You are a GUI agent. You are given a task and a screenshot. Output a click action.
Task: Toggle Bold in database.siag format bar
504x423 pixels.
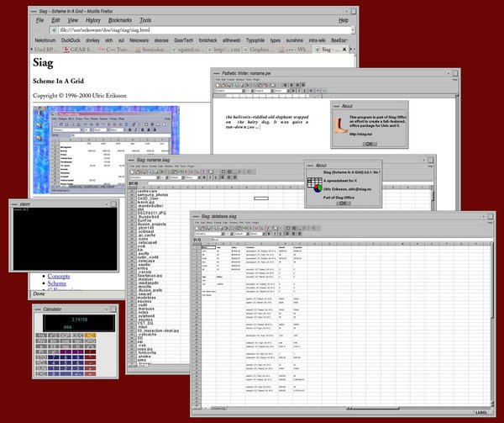tap(269, 234)
